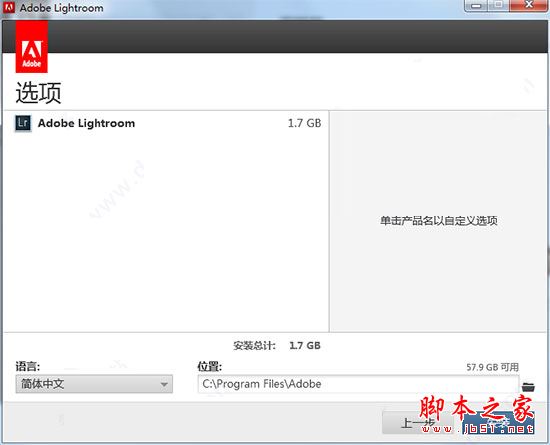
Task: Click the 选项 page heading
Action: click(38, 93)
